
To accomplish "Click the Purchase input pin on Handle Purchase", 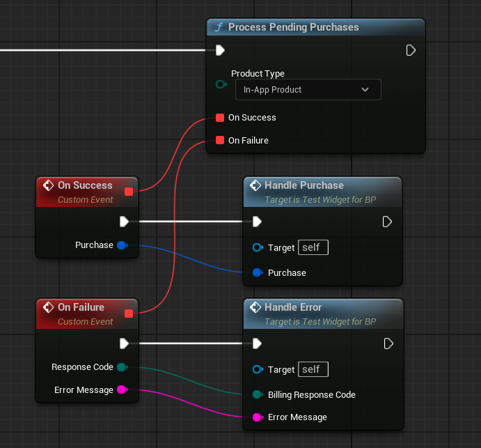I will 257,273.
